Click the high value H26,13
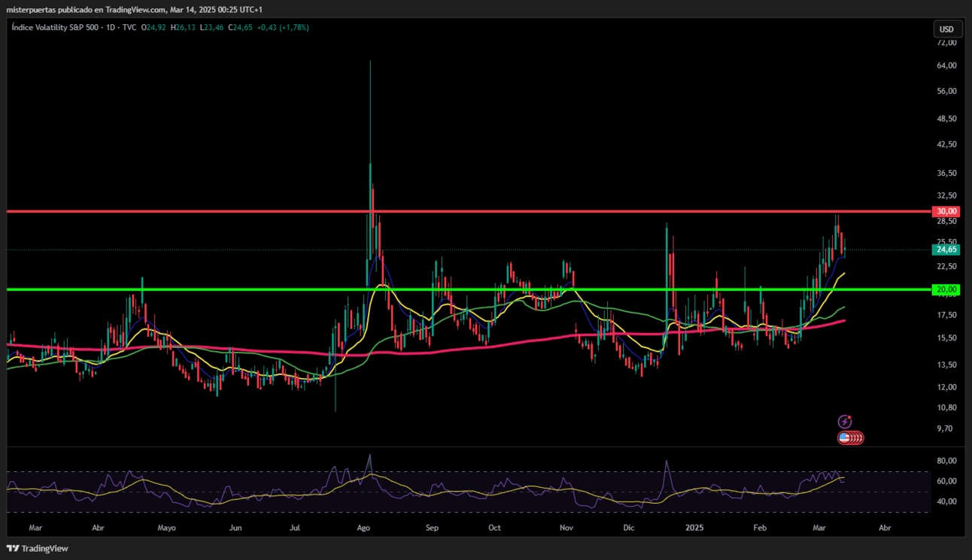Screen dimensions: 972x560 [183, 27]
